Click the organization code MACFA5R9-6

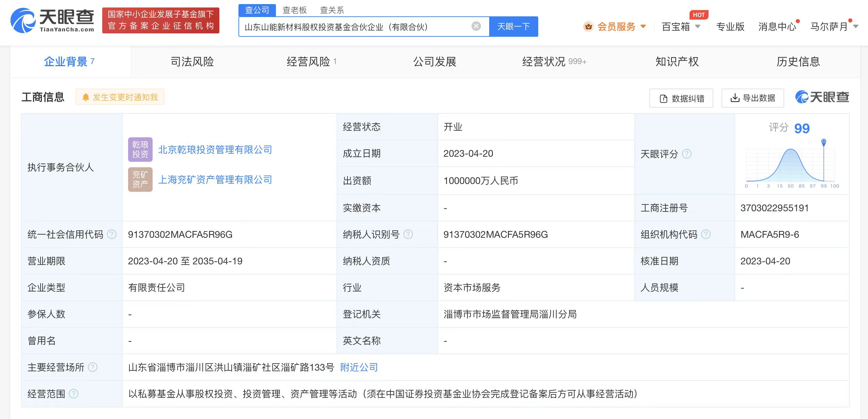pos(770,234)
